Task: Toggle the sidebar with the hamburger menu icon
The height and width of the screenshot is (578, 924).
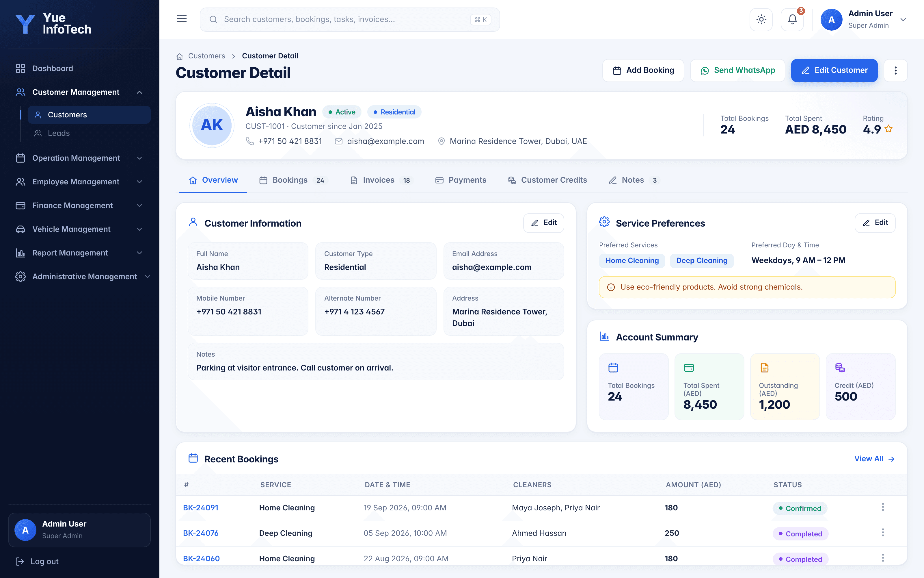Action: pyautogui.click(x=182, y=19)
